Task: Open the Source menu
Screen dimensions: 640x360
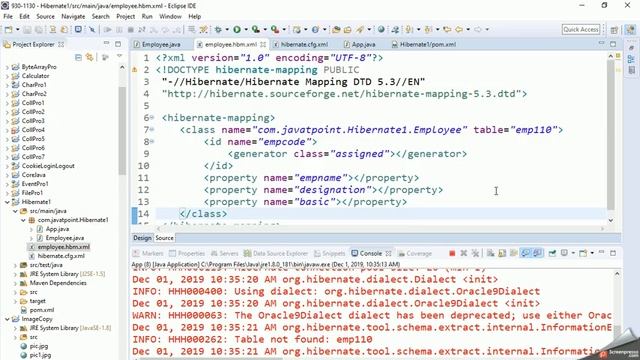Action: (x=45, y=16)
